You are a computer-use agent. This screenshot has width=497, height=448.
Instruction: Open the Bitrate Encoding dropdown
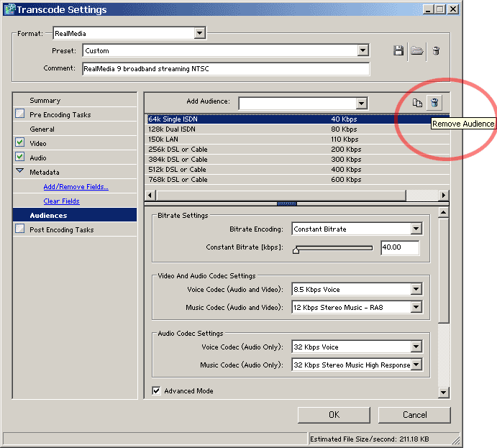click(x=416, y=229)
